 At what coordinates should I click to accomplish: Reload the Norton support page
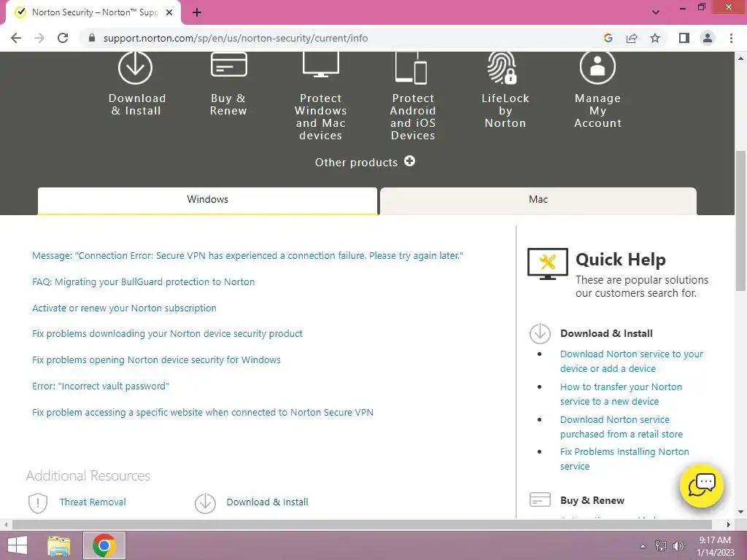(63, 38)
